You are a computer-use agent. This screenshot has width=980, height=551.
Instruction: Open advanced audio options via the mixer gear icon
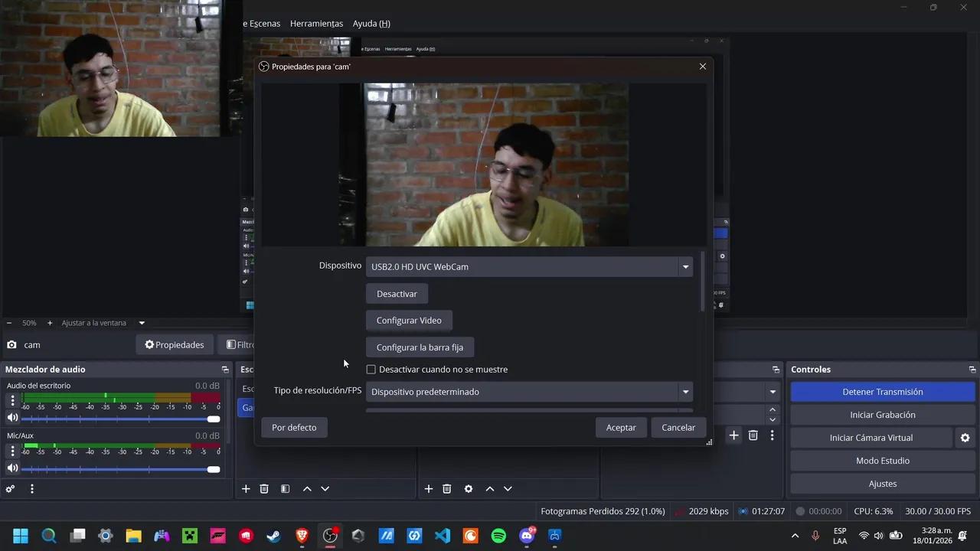pos(9,488)
